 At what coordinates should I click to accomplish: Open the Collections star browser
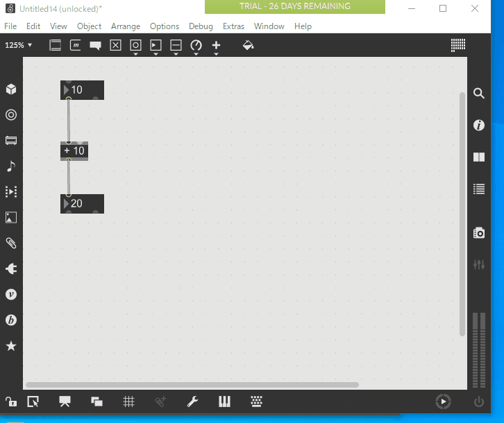(11, 346)
